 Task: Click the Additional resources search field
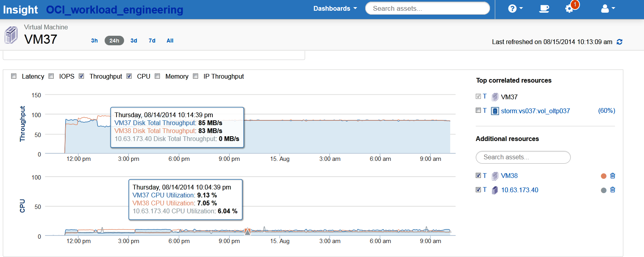[x=523, y=157]
